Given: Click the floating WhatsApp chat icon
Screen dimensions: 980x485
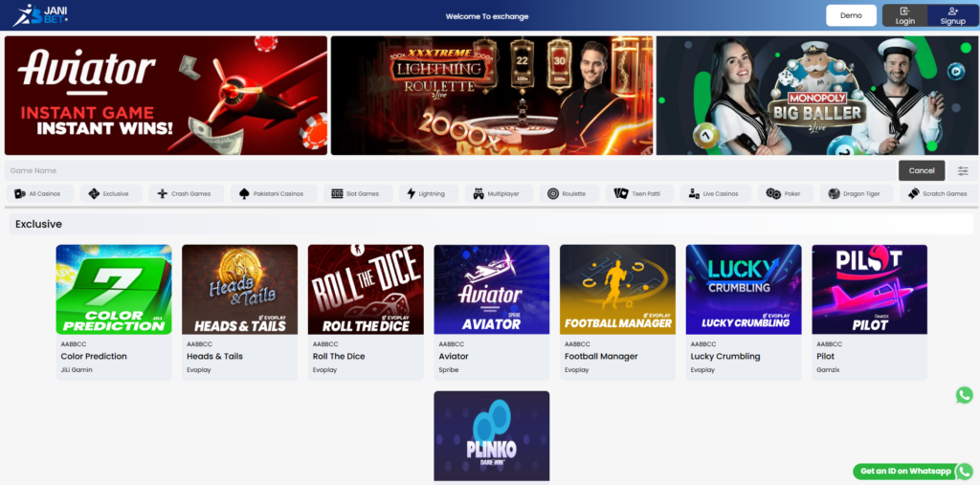Looking at the screenshot, I should tap(964, 395).
